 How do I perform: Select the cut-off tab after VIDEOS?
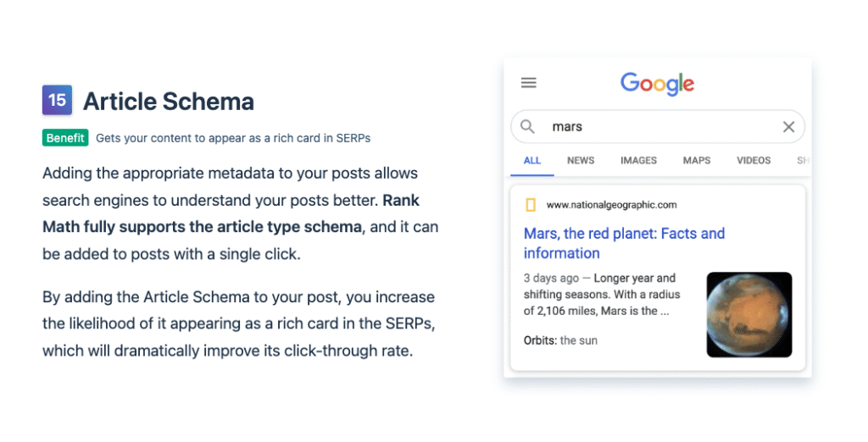click(800, 161)
